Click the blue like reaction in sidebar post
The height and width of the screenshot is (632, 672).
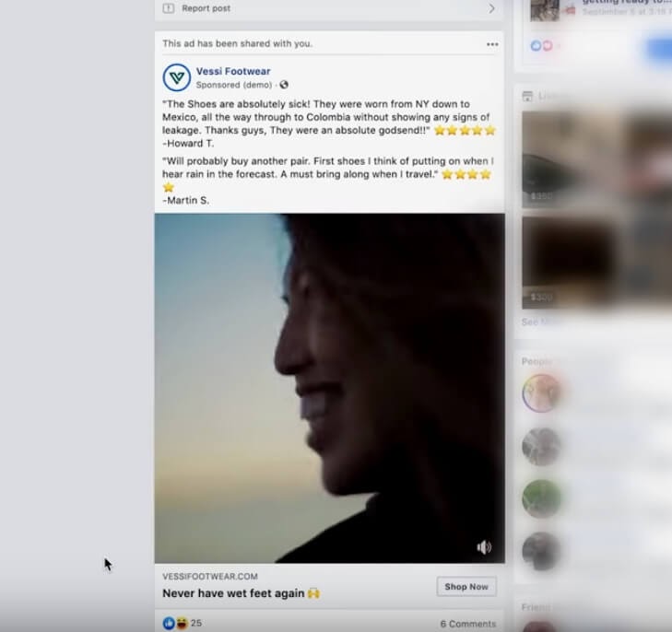coord(536,45)
